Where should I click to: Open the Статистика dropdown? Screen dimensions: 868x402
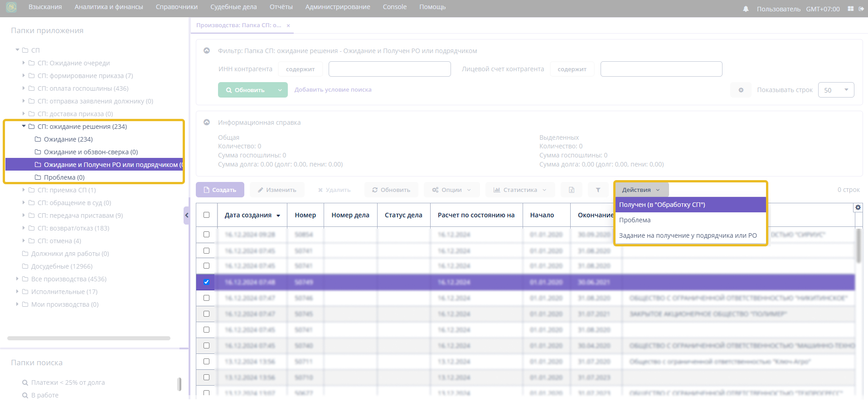pyautogui.click(x=519, y=190)
